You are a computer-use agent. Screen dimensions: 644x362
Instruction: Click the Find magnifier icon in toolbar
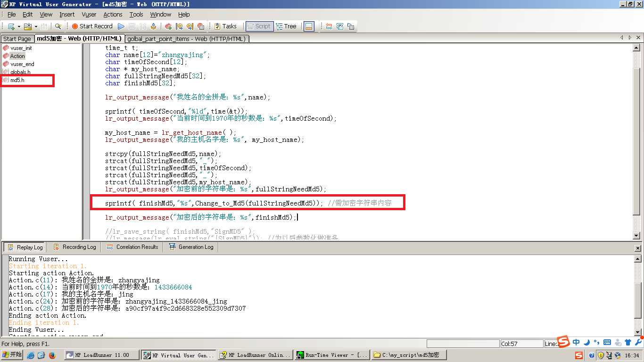click(58, 26)
